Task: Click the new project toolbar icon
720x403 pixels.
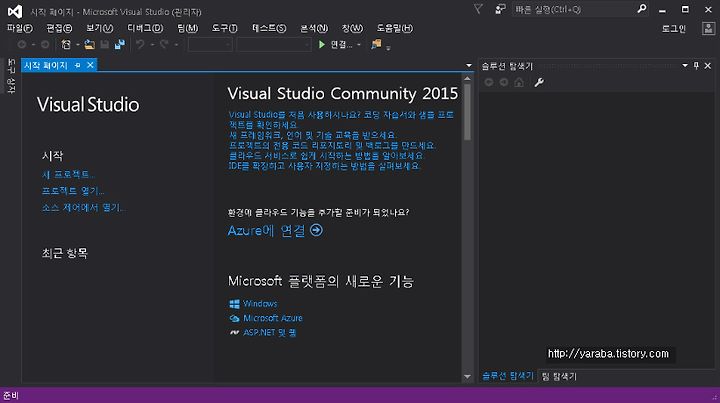Action: [x=66, y=45]
